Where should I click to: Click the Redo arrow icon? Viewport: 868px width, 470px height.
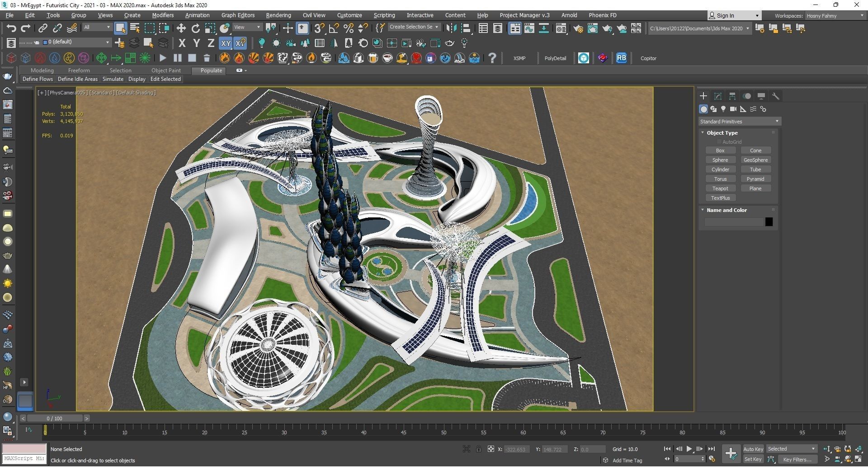pyautogui.click(x=26, y=28)
